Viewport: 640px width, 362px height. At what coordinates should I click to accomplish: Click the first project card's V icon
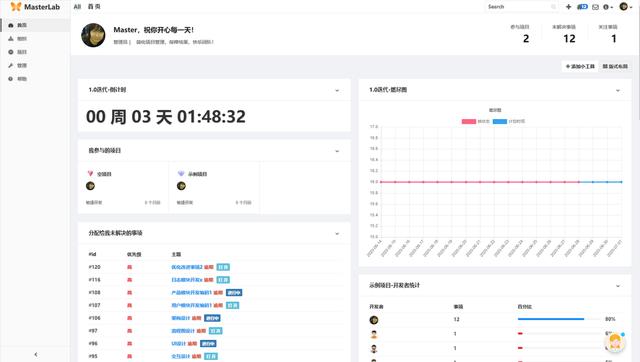point(90,173)
